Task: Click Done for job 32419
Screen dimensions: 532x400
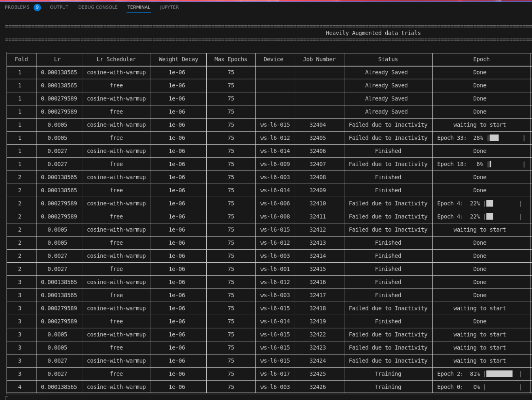Action: pyautogui.click(x=479, y=321)
